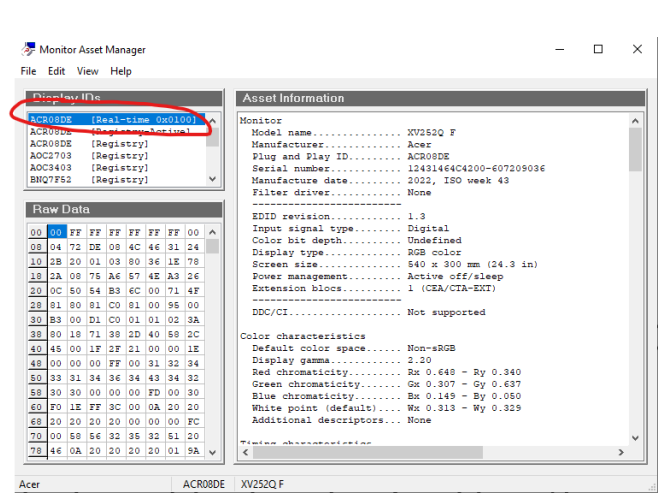
Task: Click Default color space Non-sRGB value
Action: [x=431, y=349]
